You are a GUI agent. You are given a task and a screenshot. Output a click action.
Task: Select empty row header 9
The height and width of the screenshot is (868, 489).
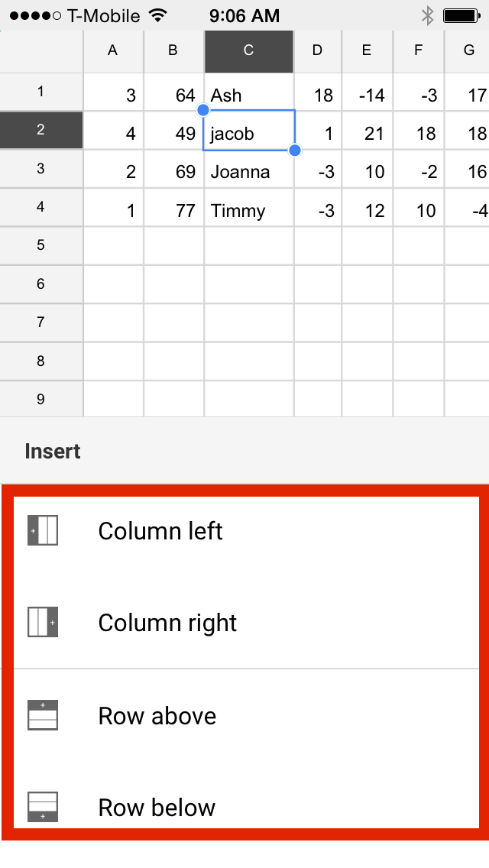pos(40,398)
